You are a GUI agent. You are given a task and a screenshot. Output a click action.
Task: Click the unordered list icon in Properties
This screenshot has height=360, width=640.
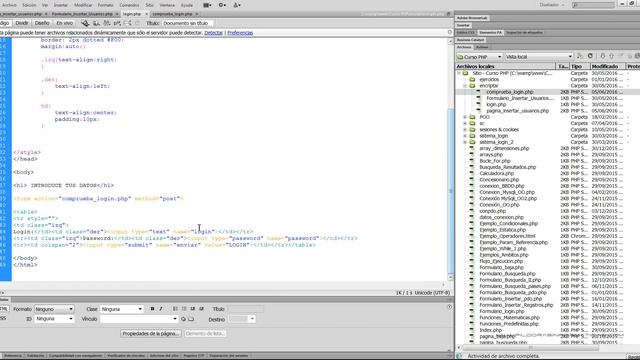[176, 309]
